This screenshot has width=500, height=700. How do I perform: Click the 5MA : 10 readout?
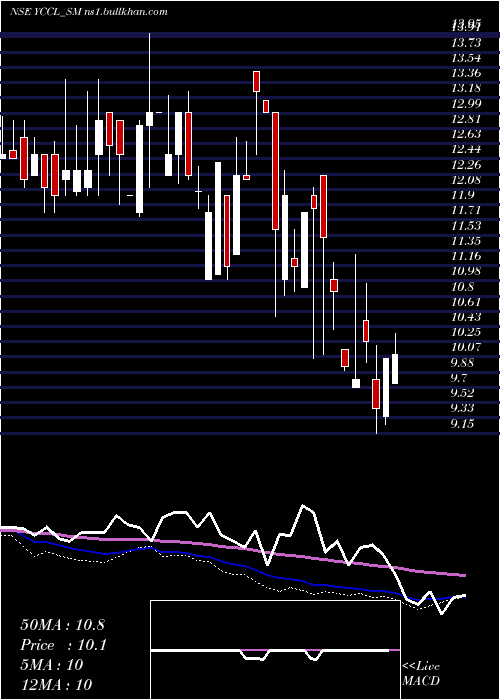click(x=52, y=665)
